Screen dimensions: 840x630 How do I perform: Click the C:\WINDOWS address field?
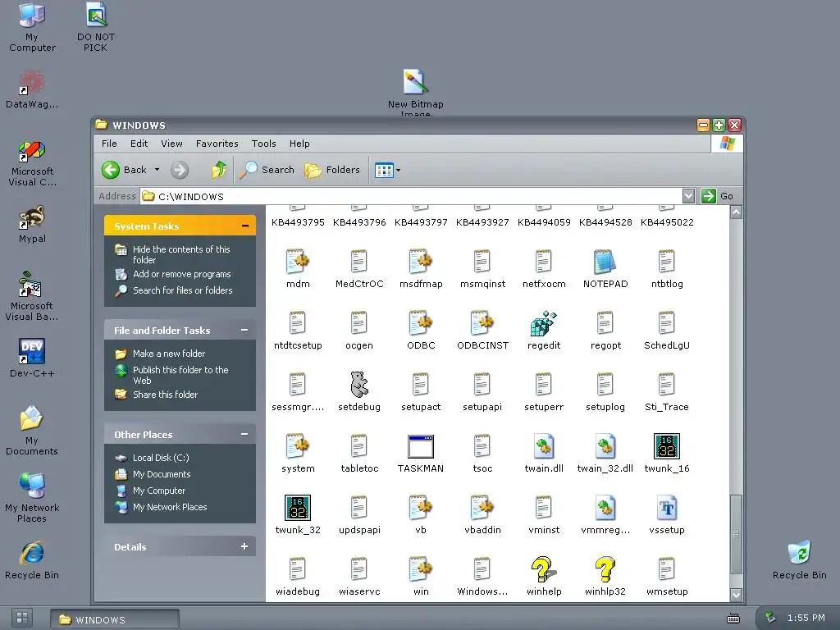click(x=412, y=196)
